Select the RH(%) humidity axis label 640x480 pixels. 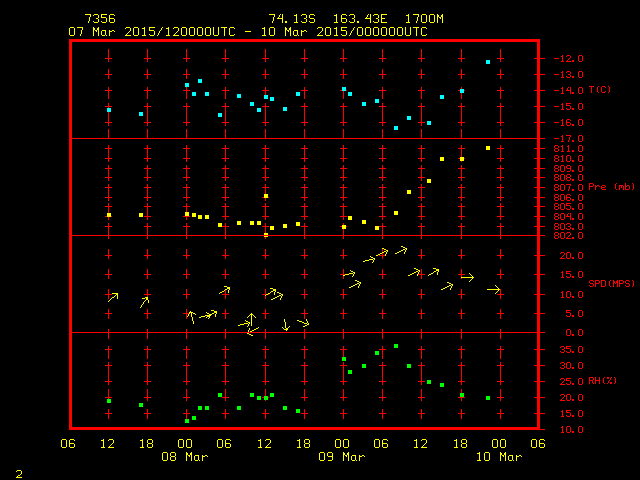603,381
